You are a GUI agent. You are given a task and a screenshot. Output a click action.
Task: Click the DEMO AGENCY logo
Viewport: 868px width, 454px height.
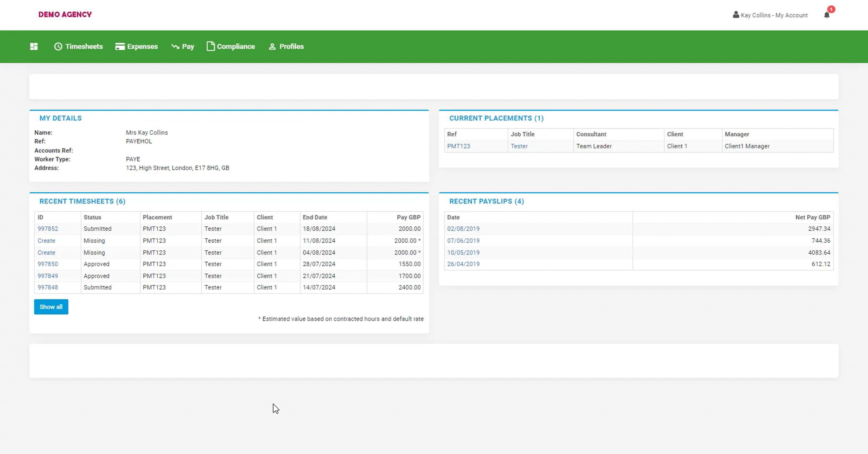tap(65, 14)
